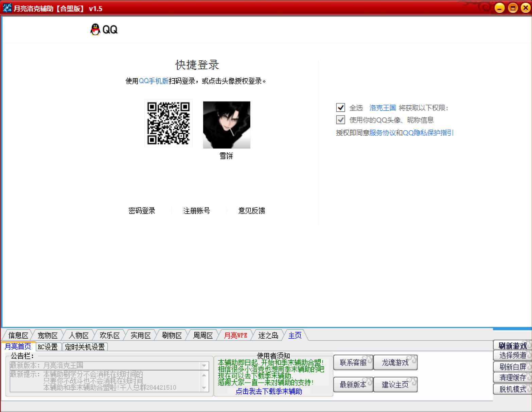
Task: Switch to the 宠物区 tab
Action: (47, 335)
